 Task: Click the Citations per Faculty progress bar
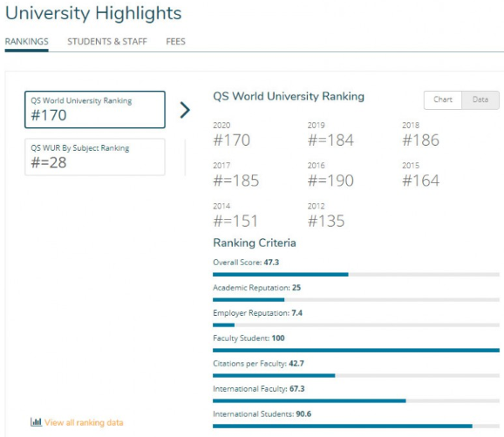[356, 376]
